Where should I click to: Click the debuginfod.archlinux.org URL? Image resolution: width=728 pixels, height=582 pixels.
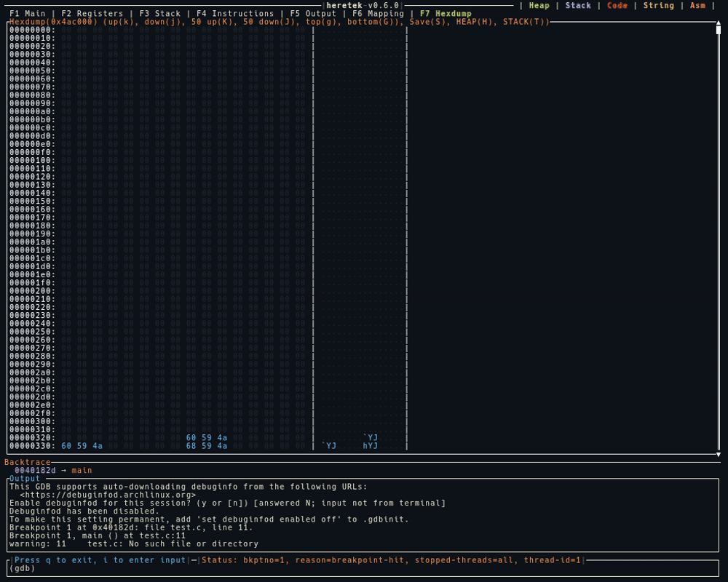pyautogui.click(x=108, y=495)
